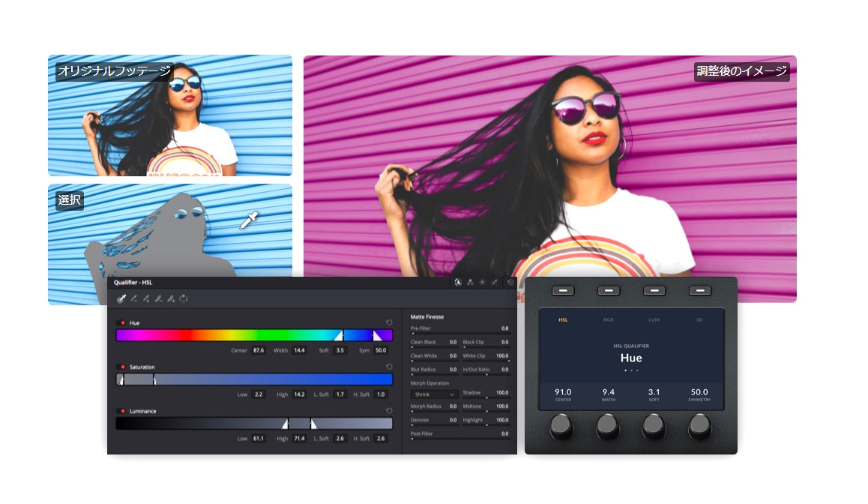Select the picker add tool
Screen dimensions: 868x504
click(x=146, y=298)
